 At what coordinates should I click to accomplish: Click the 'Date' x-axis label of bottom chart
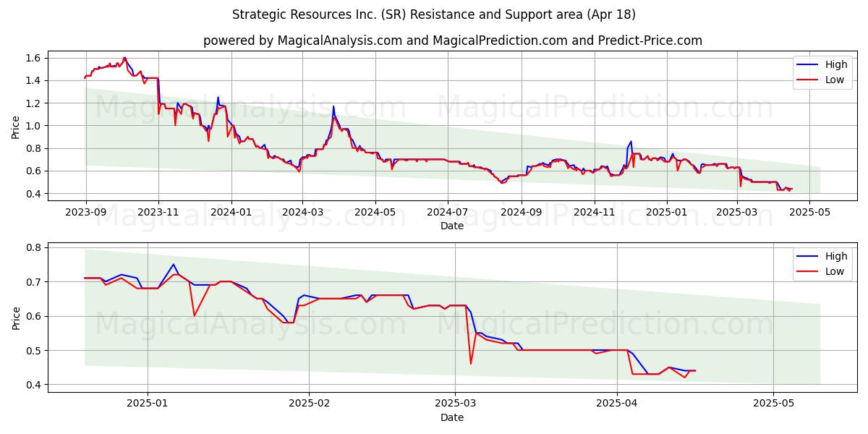[x=452, y=418]
